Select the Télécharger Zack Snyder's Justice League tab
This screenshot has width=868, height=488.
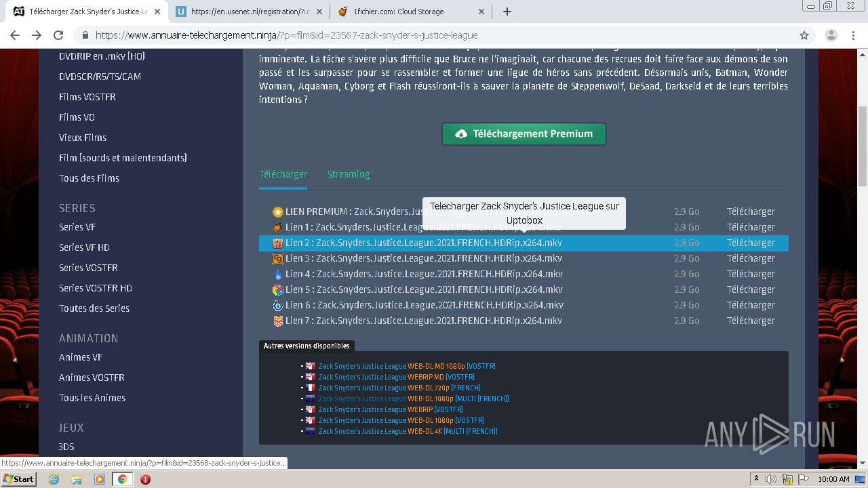click(86, 12)
